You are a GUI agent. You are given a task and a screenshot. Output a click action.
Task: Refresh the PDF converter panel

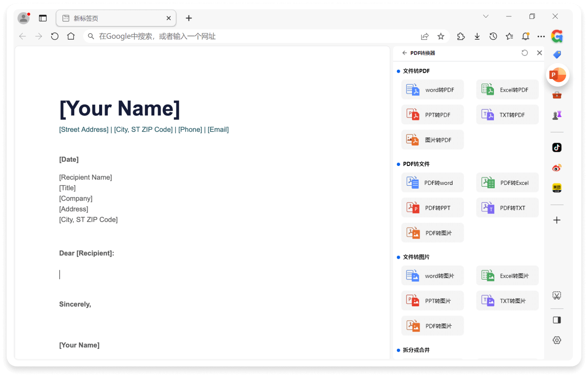tap(525, 53)
